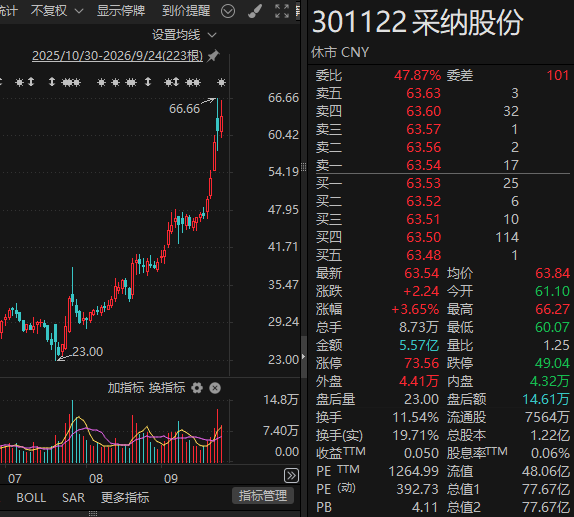This screenshot has height=517, width=574.
Task: Click 卖二 price 63.56
Action: tap(424, 147)
